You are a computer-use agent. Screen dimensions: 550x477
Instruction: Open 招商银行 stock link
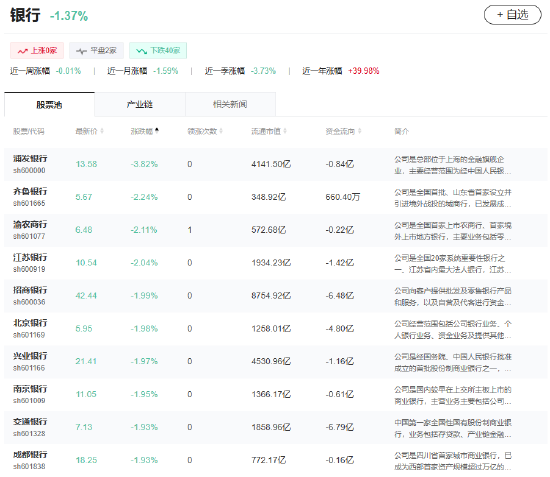point(30,290)
